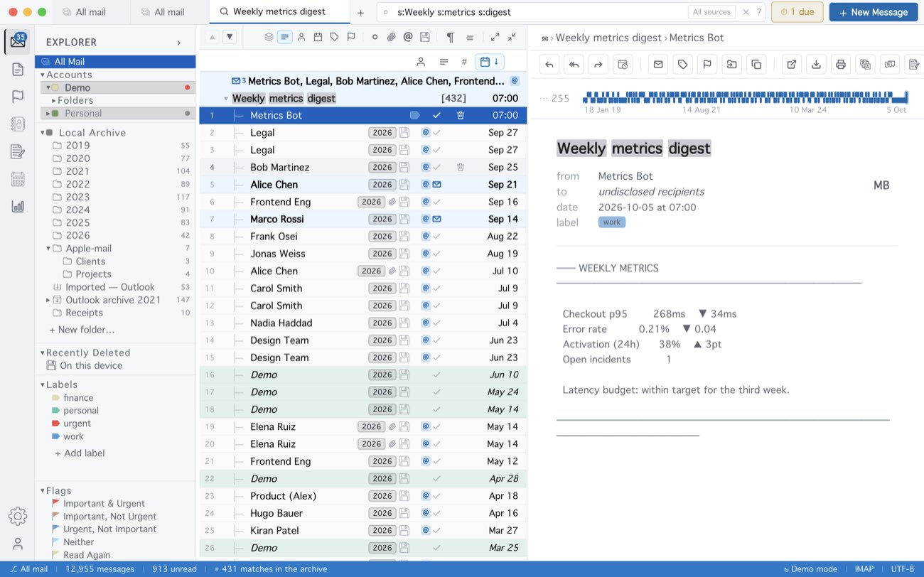Screen dimensions: 924x577
Task: Open a new tab with plus button
Action: pyautogui.click(x=360, y=12)
